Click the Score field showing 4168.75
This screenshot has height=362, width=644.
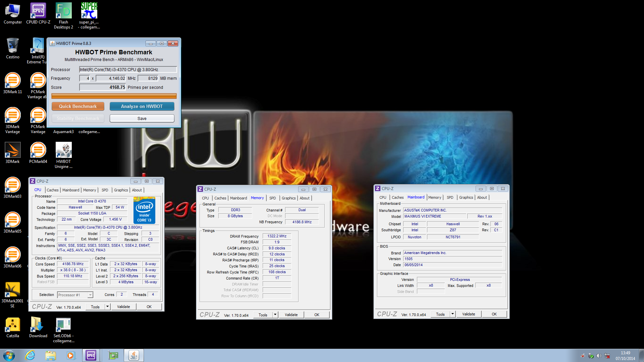pos(102,87)
